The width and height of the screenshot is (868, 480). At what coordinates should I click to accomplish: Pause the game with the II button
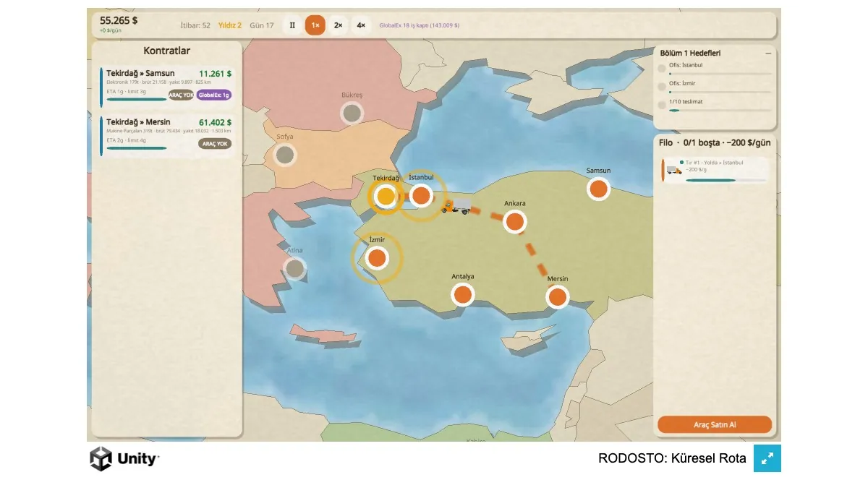point(292,25)
